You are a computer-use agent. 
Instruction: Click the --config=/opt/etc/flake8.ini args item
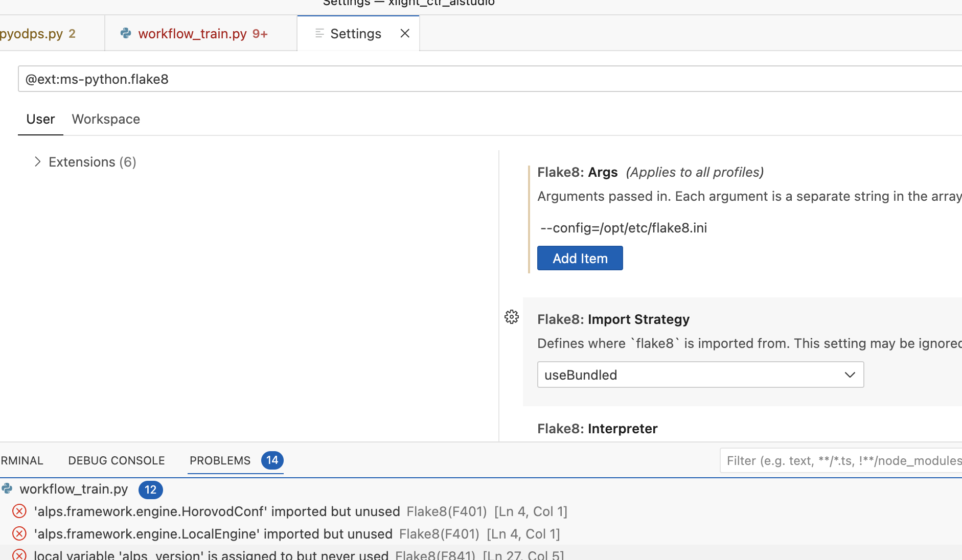point(624,228)
